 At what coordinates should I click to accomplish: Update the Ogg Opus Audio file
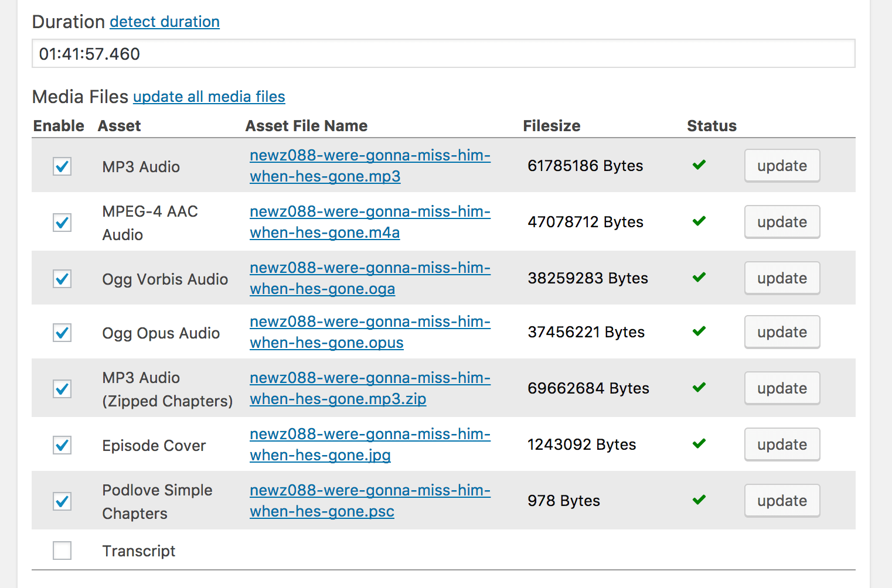pos(782,332)
